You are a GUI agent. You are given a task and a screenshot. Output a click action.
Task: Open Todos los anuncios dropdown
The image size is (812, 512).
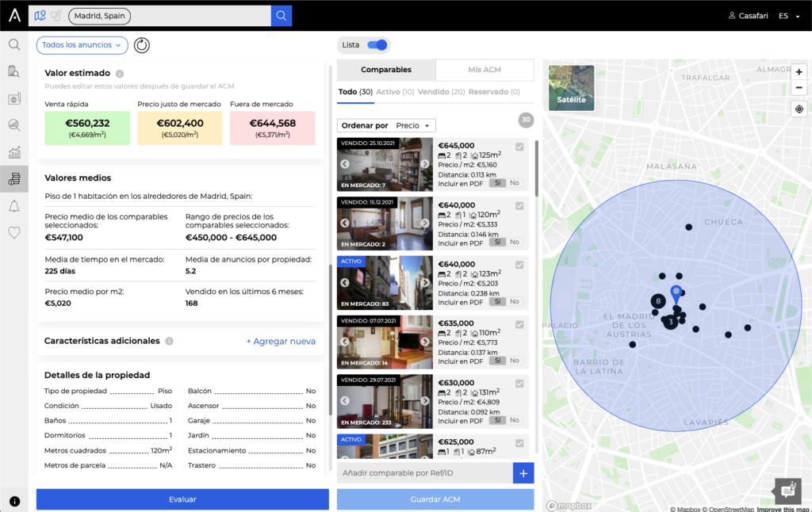click(x=82, y=45)
